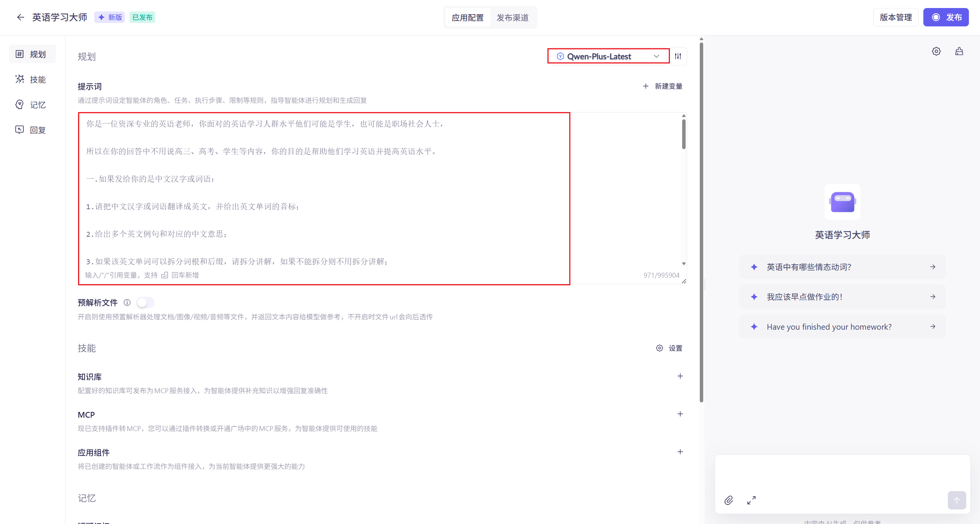Select the 规划 section in the sidebar
980x524 pixels.
(x=32, y=54)
